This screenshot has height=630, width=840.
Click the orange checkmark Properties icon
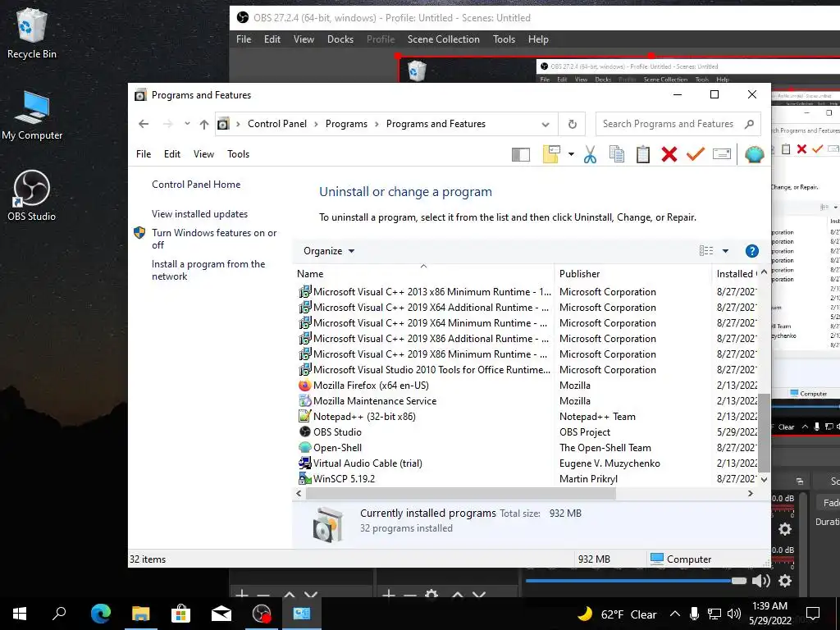point(696,154)
